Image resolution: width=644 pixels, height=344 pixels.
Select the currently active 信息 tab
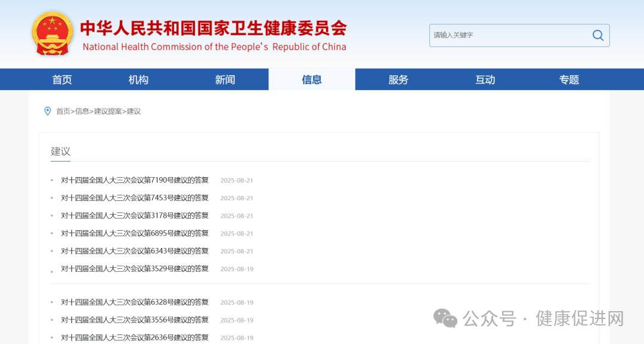pos(312,79)
